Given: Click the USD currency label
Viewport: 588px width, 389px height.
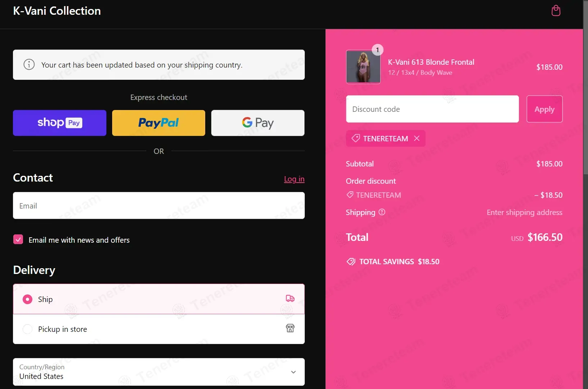Looking at the screenshot, I should click(517, 238).
